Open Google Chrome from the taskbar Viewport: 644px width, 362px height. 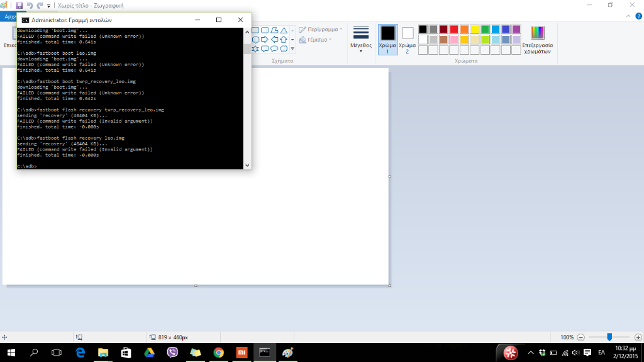click(x=218, y=353)
